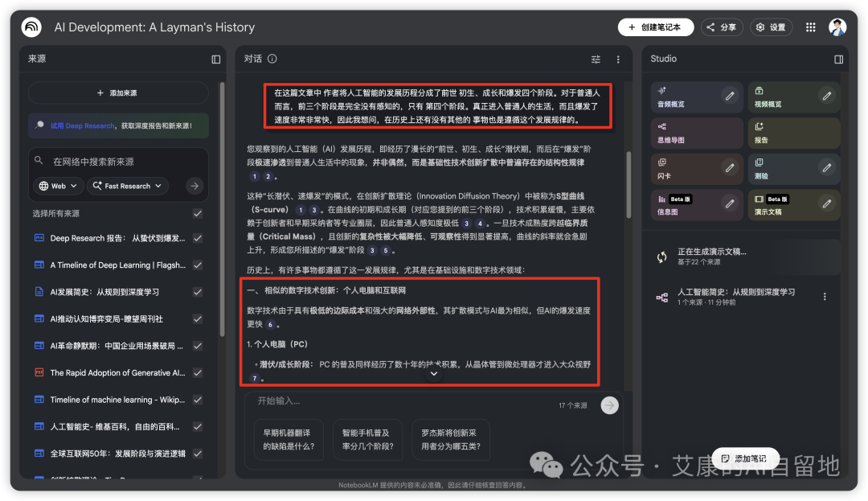
Task: Collapse the 来源 sources panel icon
Action: click(x=216, y=60)
